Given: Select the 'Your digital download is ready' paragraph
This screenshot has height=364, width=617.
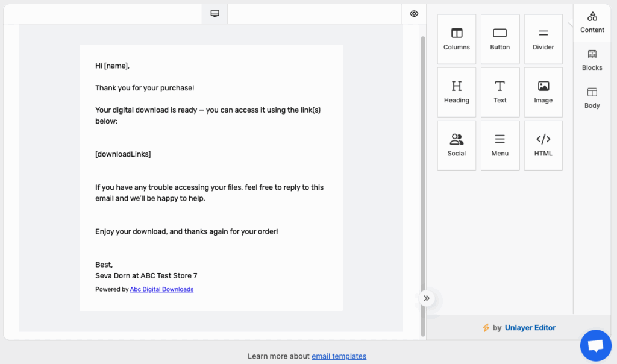Looking at the screenshot, I should (x=208, y=116).
